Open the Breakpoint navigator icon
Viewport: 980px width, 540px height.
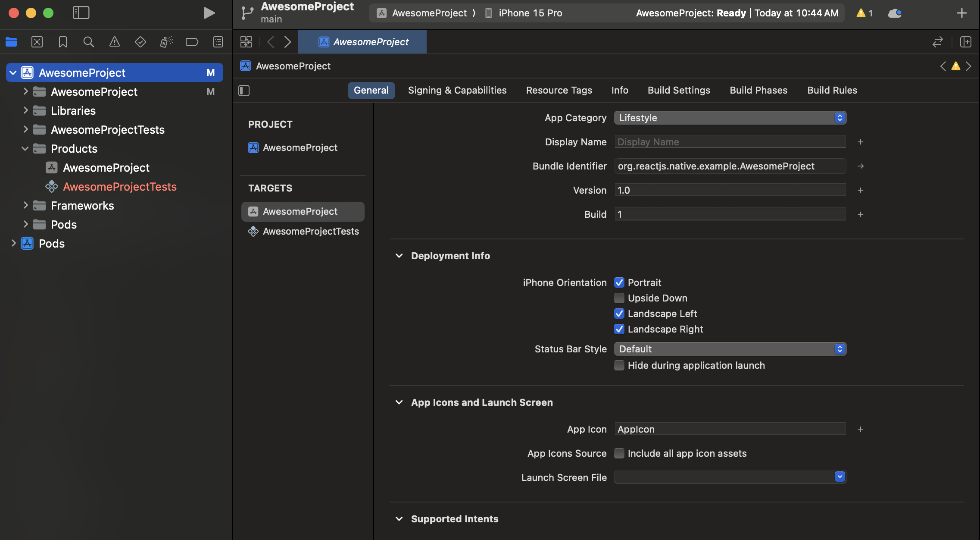click(192, 42)
